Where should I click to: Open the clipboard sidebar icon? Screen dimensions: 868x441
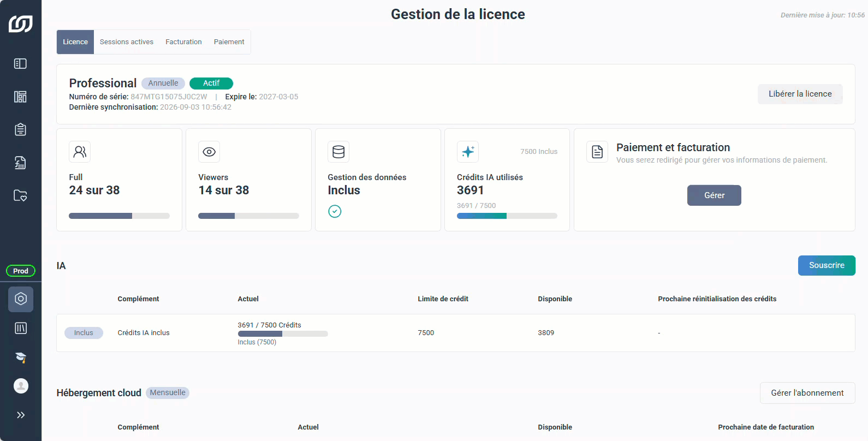click(x=20, y=129)
